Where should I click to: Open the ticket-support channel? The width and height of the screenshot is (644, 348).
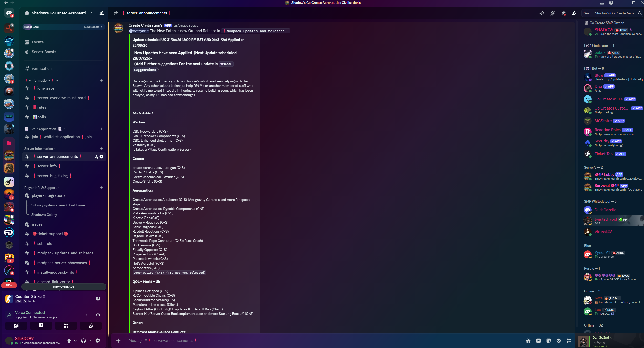(x=64, y=234)
